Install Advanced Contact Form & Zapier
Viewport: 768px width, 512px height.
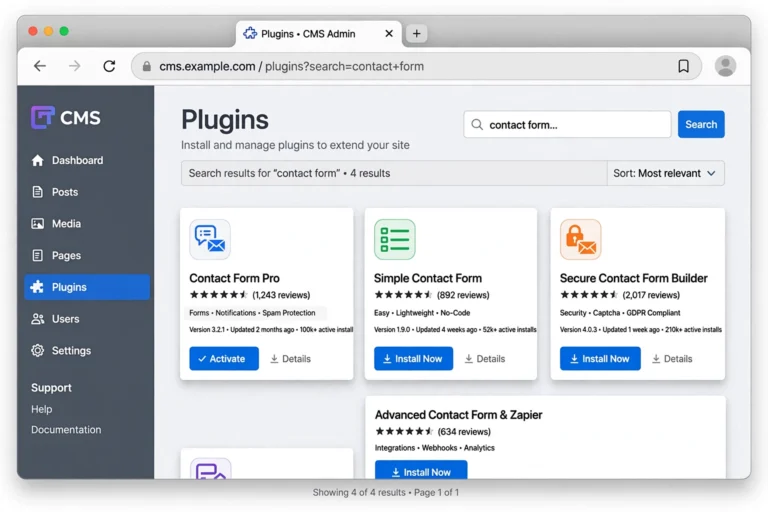[x=421, y=470]
